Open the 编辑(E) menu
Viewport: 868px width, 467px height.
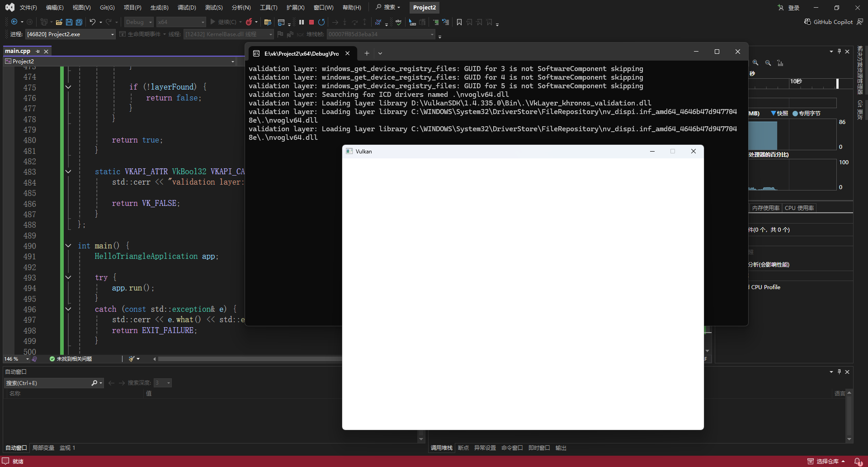pyautogui.click(x=55, y=7)
